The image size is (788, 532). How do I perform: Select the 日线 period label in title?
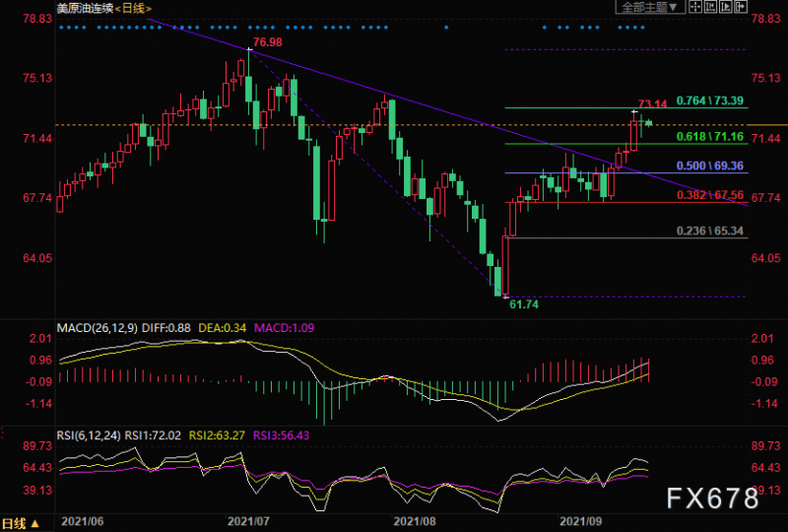pos(134,8)
